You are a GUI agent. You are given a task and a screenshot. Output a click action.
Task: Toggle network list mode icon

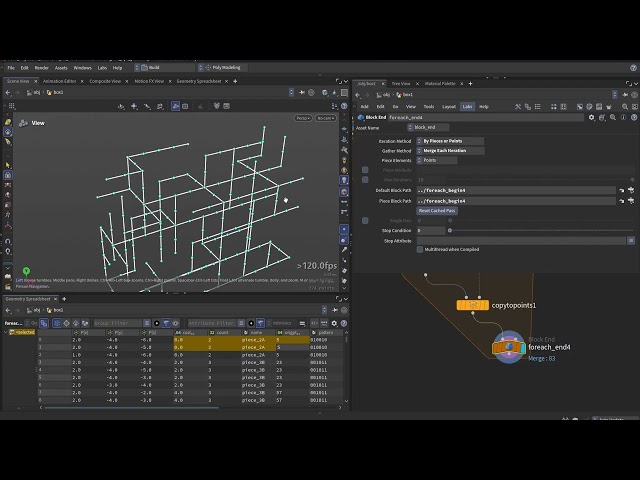tap(538, 107)
